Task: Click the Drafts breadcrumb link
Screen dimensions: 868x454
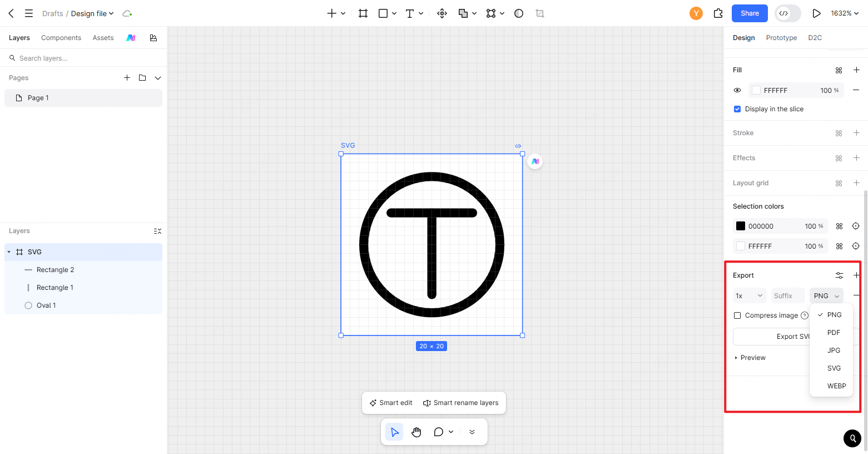Action: [x=52, y=13]
